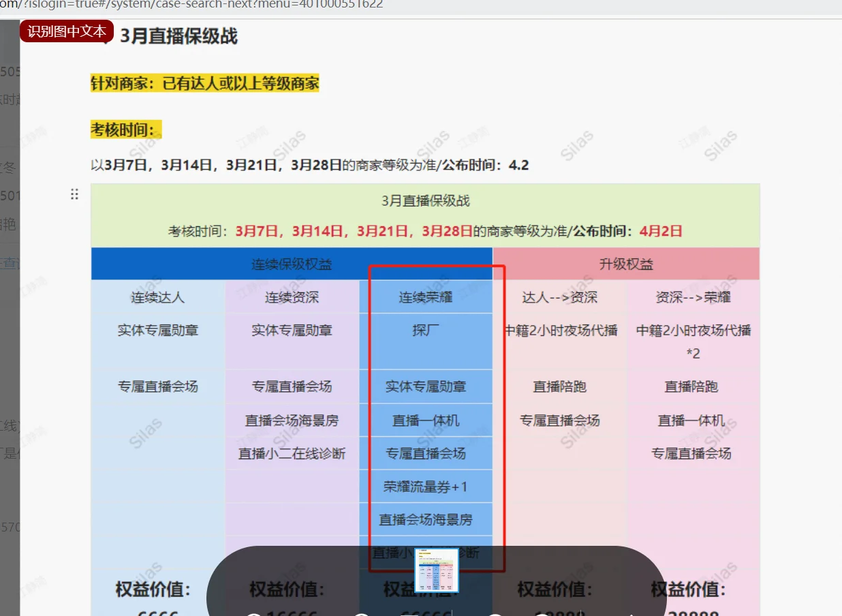Select the image thumbnail in the bottom viewer bar
Image resolution: width=842 pixels, height=616 pixels.
click(437, 570)
